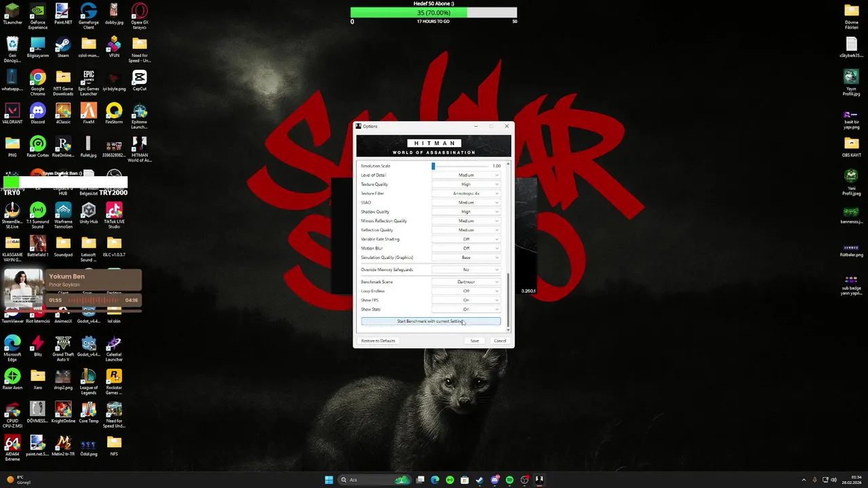The width and height of the screenshot is (868, 488).
Task: Toggle the Show FPS option
Action: point(466,300)
